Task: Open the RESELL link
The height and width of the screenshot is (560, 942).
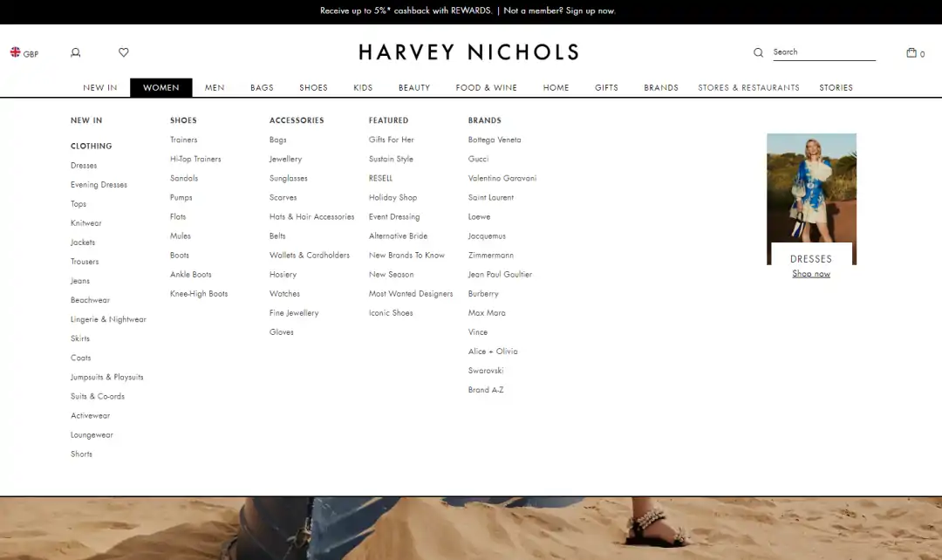Action: [x=381, y=179]
